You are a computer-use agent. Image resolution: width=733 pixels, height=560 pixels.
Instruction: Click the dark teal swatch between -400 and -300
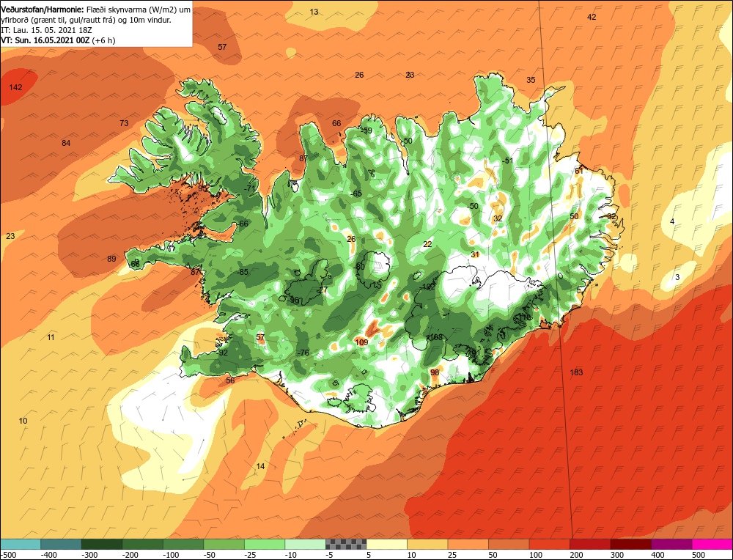click(x=62, y=544)
